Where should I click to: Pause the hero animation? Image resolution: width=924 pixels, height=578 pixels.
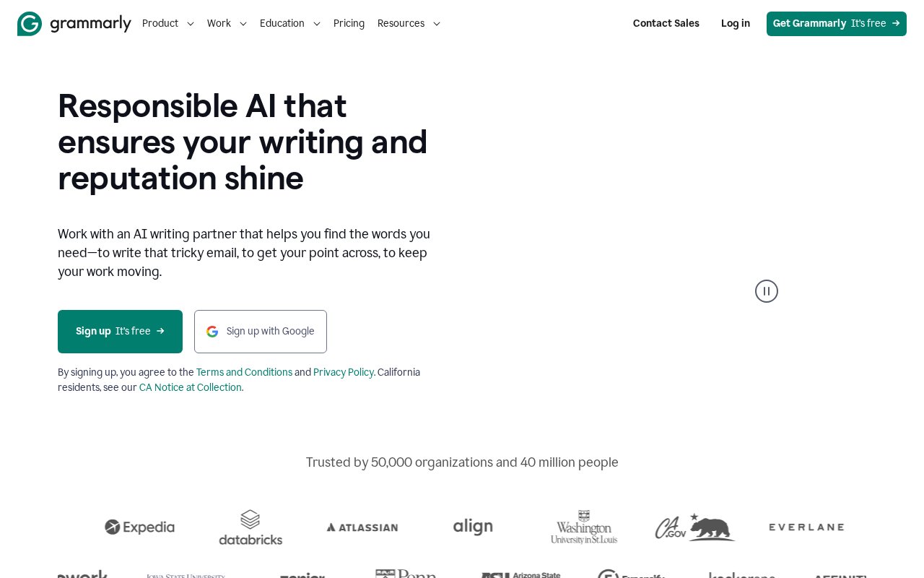(x=767, y=291)
